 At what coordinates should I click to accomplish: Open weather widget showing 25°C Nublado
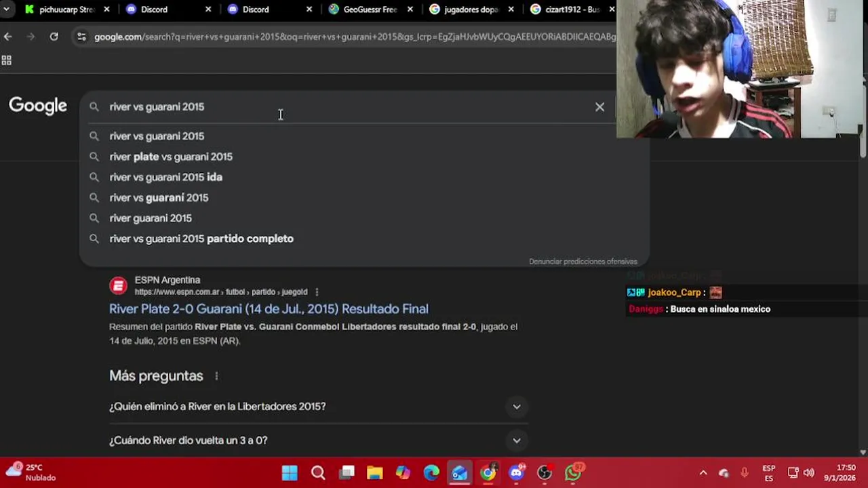(31, 472)
